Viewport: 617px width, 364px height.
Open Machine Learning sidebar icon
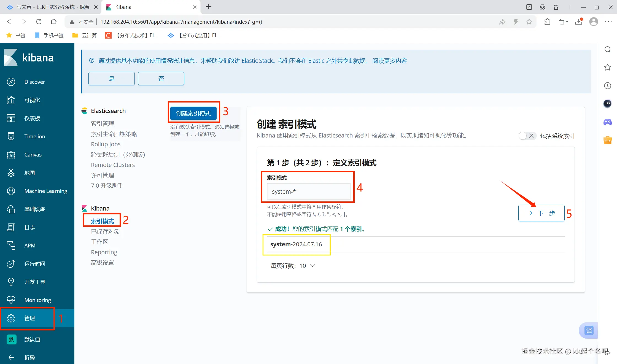tap(11, 191)
